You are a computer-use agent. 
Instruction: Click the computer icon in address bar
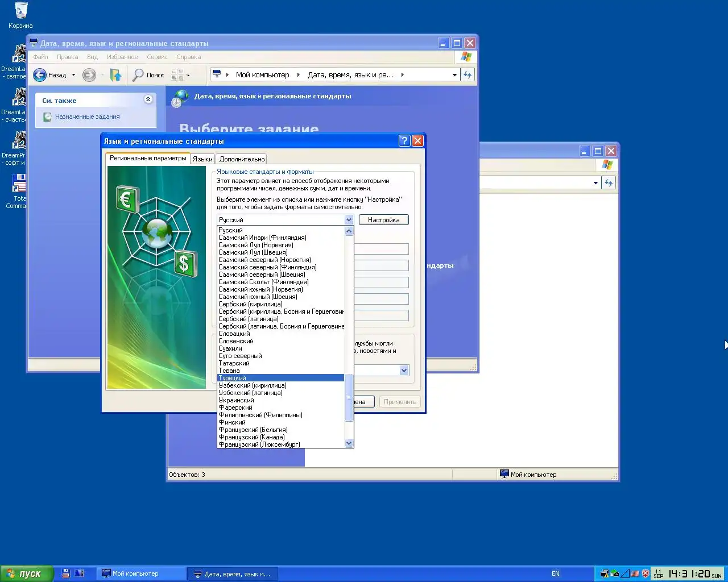[x=217, y=74]
